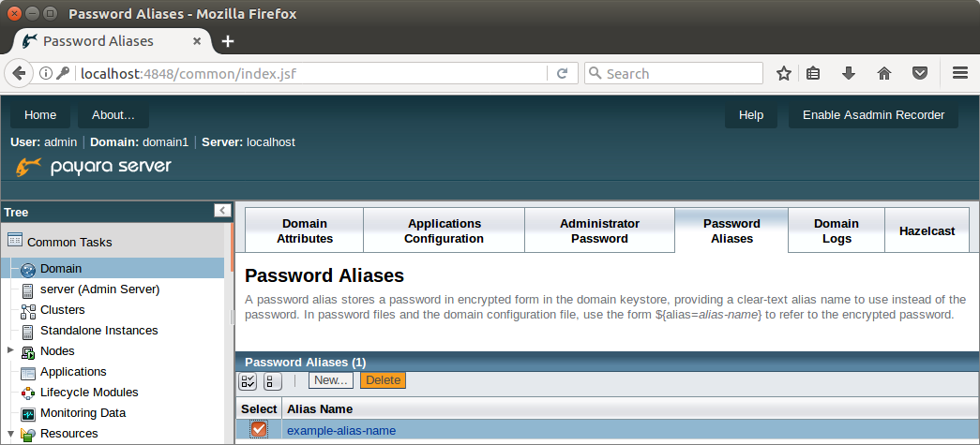The height and width of the screenshot is (445, 980).
Task: Delete the selected password alias
Action: [x=382, y=380]
